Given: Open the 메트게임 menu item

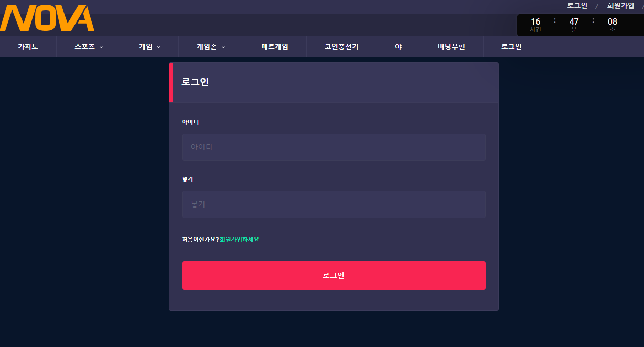Looking at the screenshot, I should pyautogui.click(x=275, y=47).
